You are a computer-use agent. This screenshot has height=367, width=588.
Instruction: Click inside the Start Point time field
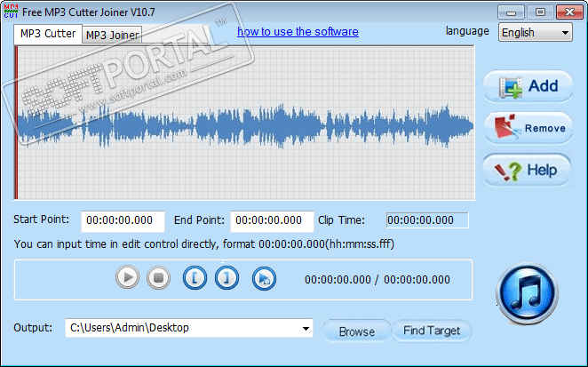pyautogui.click(x=124, y=220)
